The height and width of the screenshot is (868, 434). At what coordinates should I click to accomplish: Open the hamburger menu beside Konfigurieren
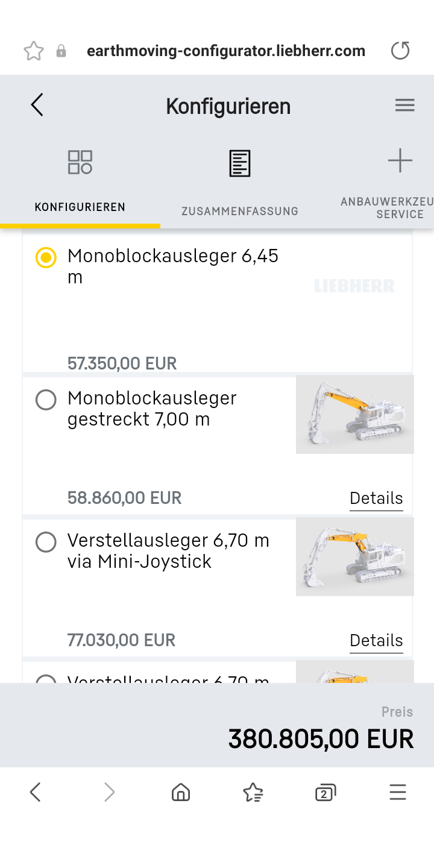(x=404, y=105)
